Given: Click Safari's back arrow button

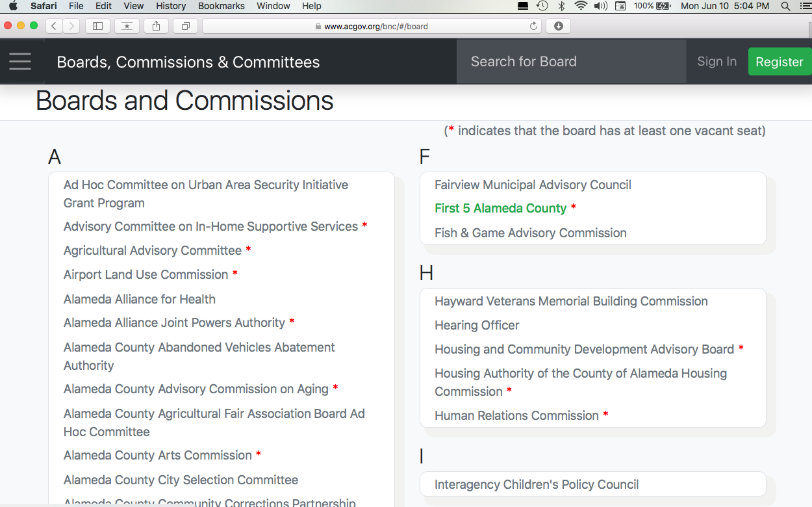Looking at the screenshot, I should [53, 26].
